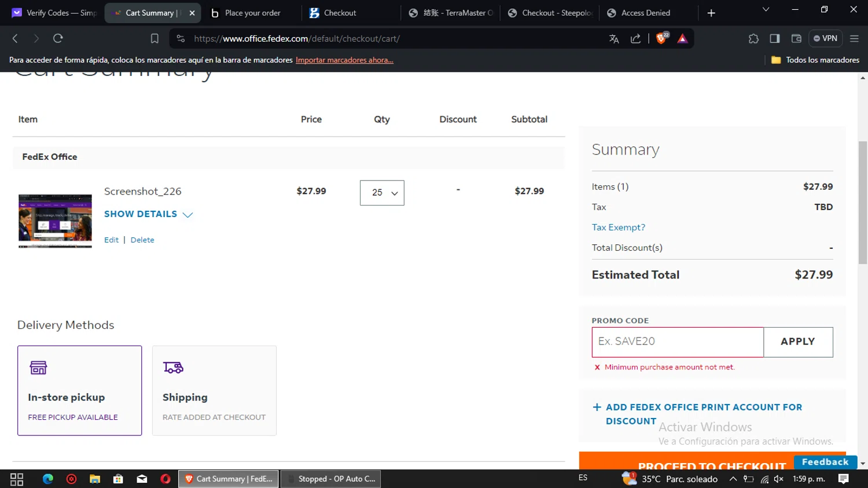Image resolution: width=868 pixels, height=488 pixels.
Task: Reload the page with the refresh icon
Action: 58,38
